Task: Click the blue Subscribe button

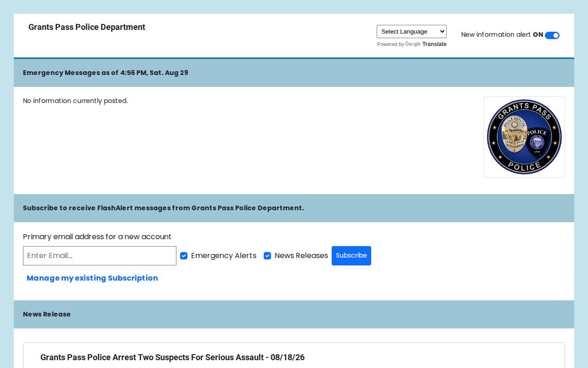Action: (x=351, y=256)
